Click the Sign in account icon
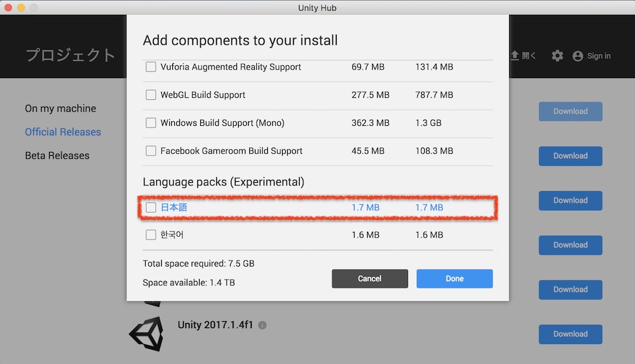The image size is (635, 364). [578, 56]
